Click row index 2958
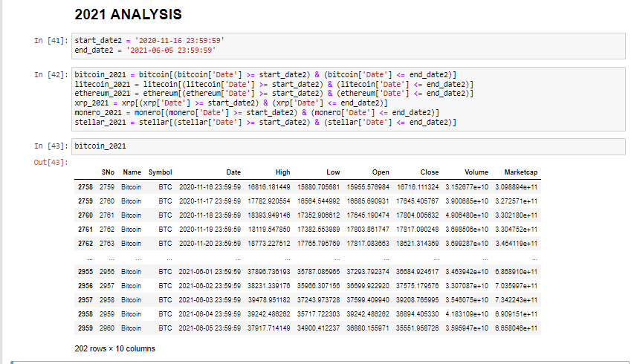 coord(85,314)
